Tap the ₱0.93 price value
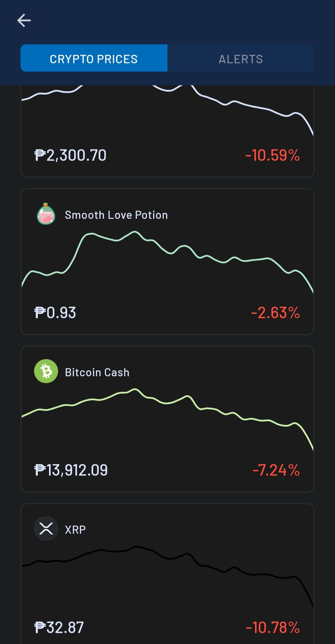Viewport: 335px width, 644px height. click(55, 313)
